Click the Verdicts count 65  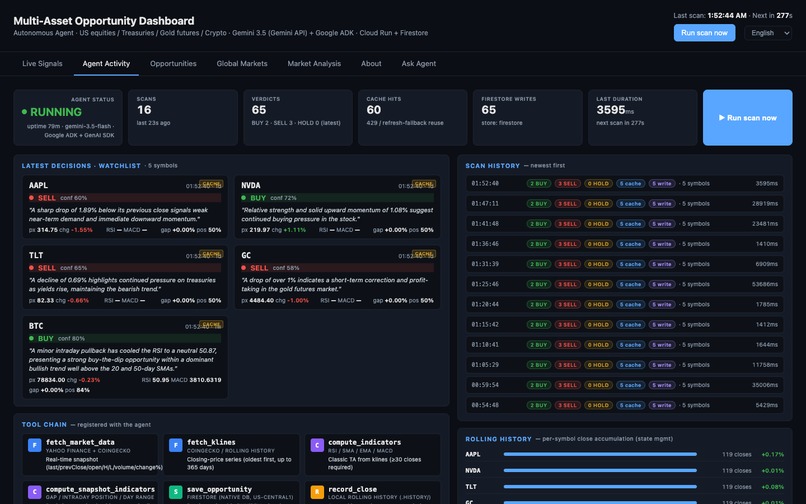[259, 110]
